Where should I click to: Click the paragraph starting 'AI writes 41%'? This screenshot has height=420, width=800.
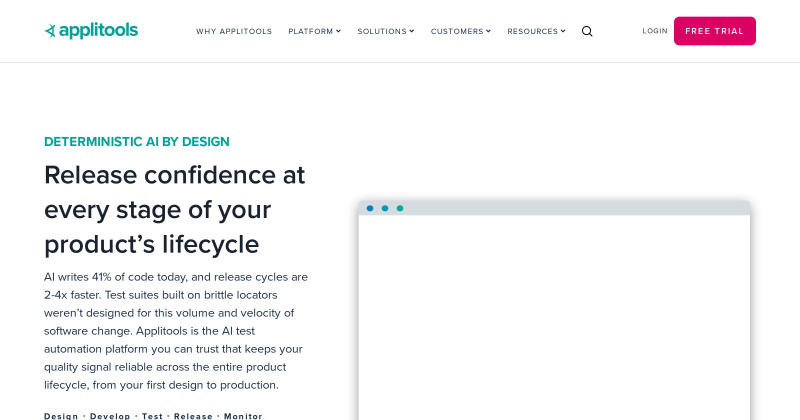tap(176, 331)
